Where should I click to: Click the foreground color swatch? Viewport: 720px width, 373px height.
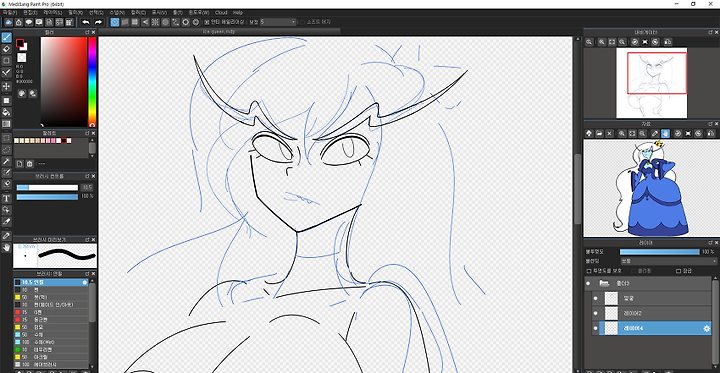tap(20, 43)
